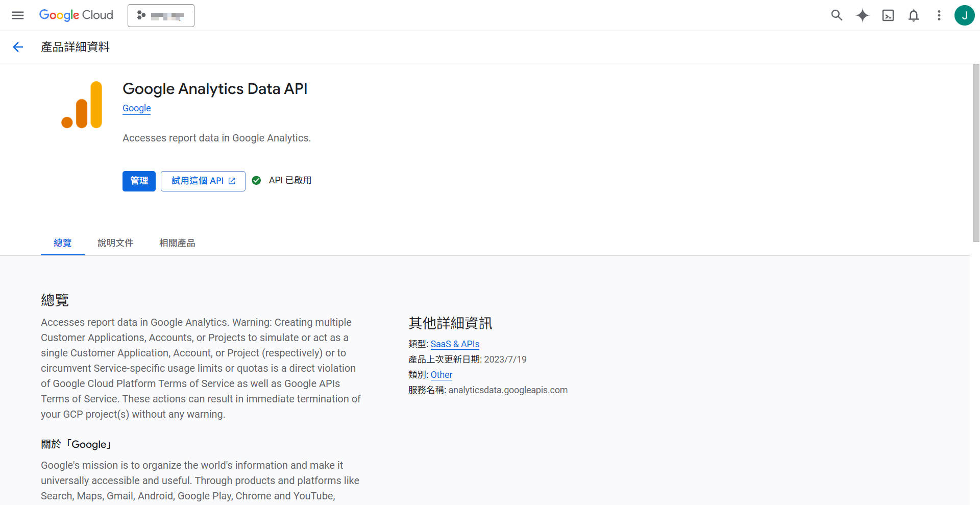This screenshot has width=980, height=505.
Task: Open the navigation hamburger menu
Action: (x=18, y=15)
